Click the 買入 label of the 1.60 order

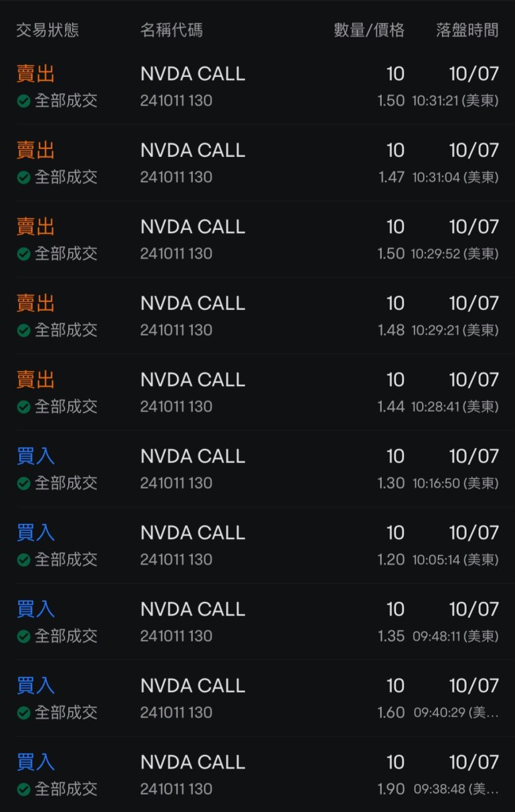pyautogui.click(x=36, y=686)
